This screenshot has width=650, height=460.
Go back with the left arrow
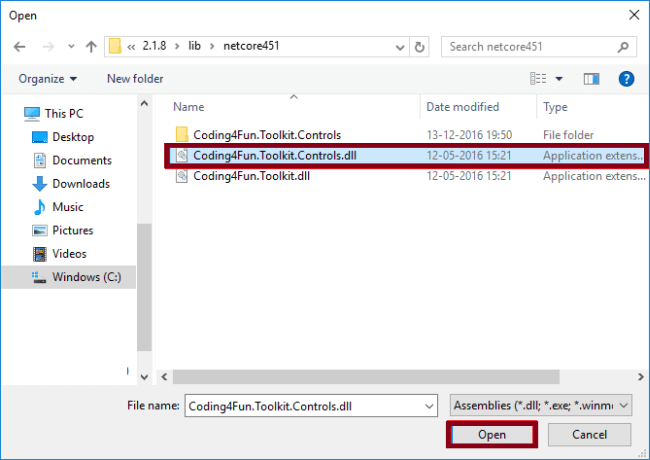19,47
